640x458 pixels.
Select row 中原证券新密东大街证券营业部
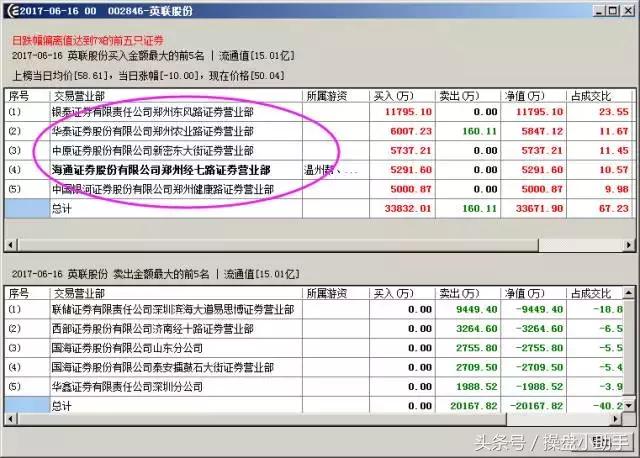point(319,151)
